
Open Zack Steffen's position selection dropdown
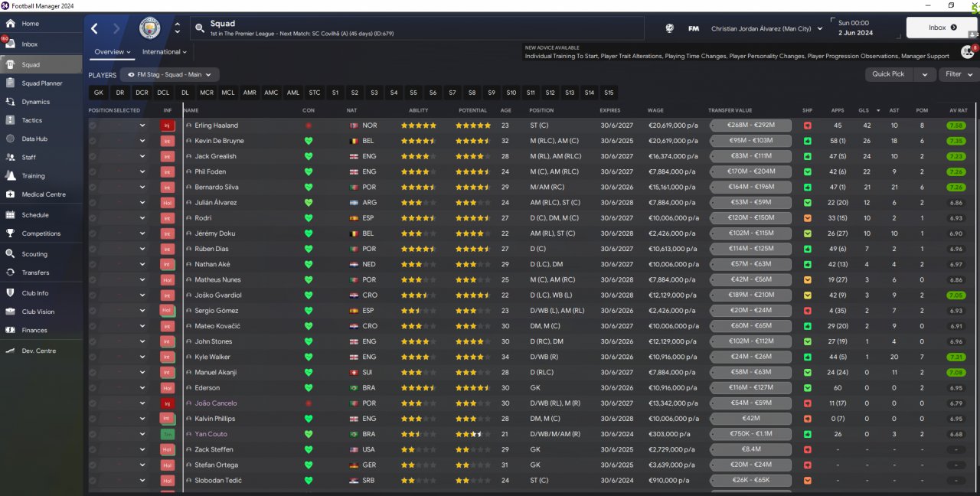click(x=142, y=449)
